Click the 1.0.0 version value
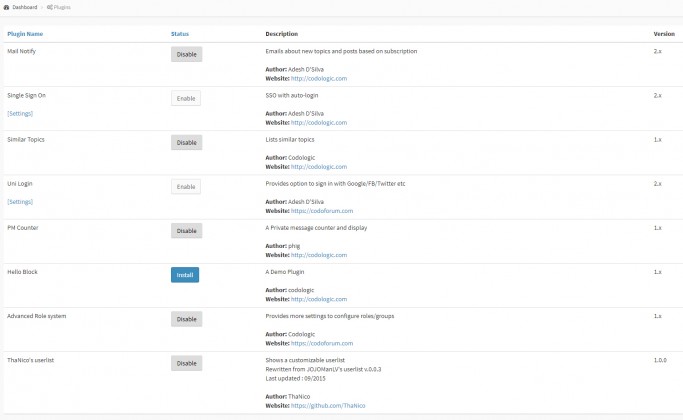The width and height of the screenshot is (683, 420). click(660, 360)
